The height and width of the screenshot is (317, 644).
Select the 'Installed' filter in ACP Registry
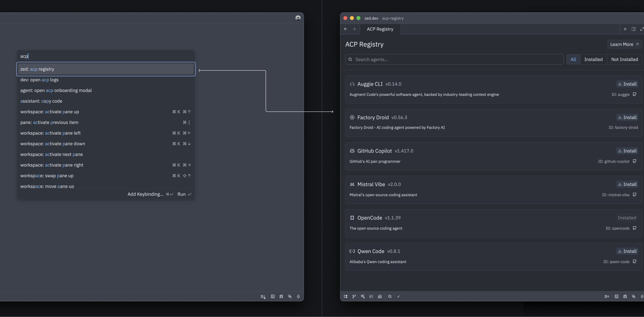click(593, 59)
